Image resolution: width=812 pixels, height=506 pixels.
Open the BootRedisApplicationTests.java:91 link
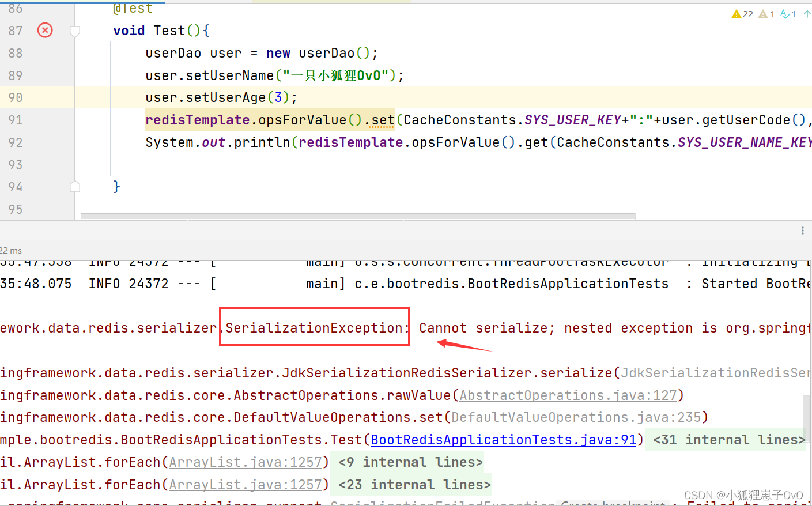[x=504, y=440]
